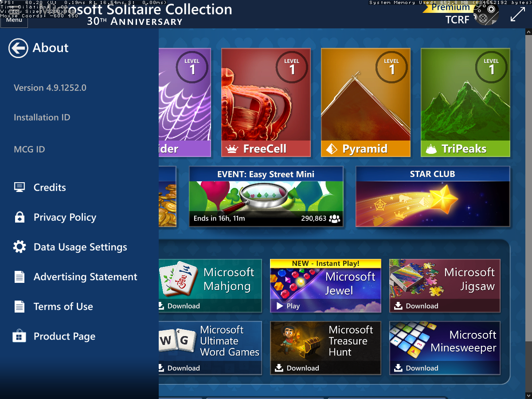Download Microsoft Minesweeper
This screenshot has height=399, width=532.
[416, 368]
